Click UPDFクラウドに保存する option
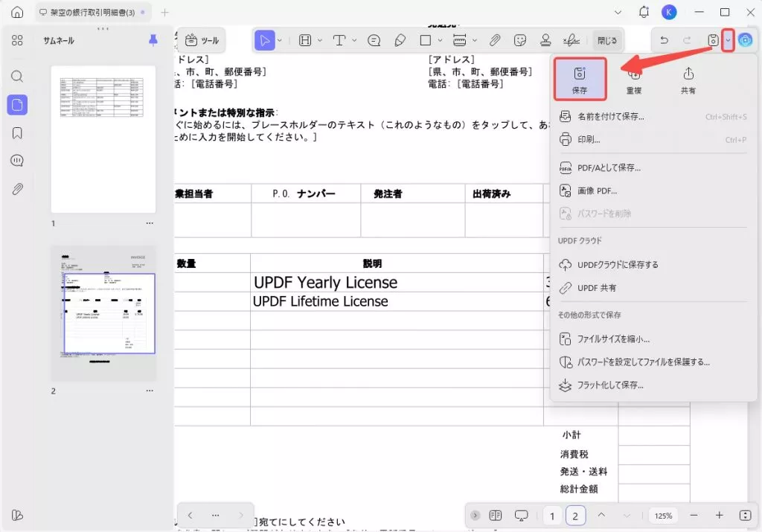The width and height of the screenshot is (762, 532). (x=616, y=264)
